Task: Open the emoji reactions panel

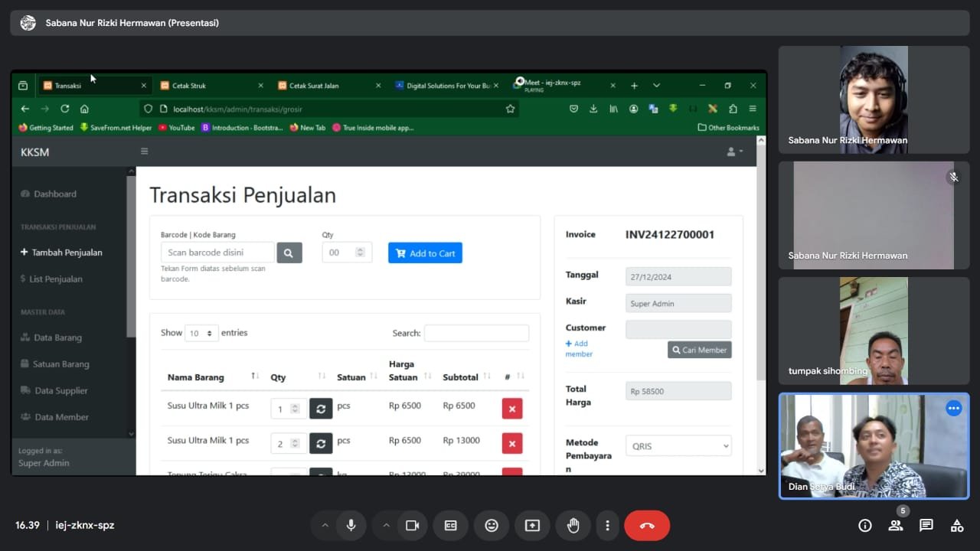Action: (x=492, y=526)
